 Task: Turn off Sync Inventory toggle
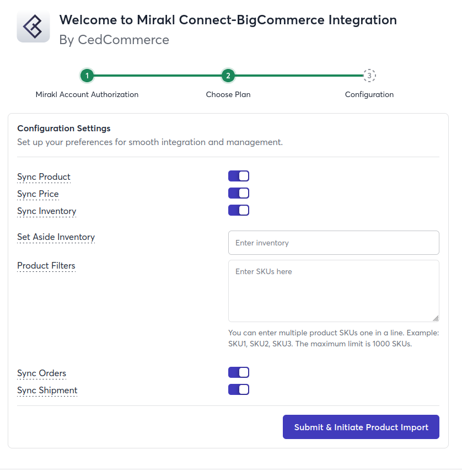tap(239, 210)
